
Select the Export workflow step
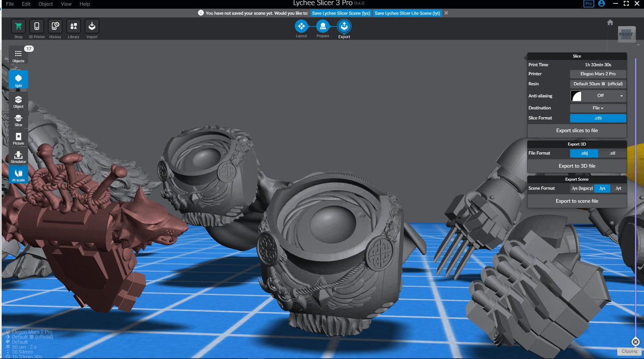tap(344, 26)
